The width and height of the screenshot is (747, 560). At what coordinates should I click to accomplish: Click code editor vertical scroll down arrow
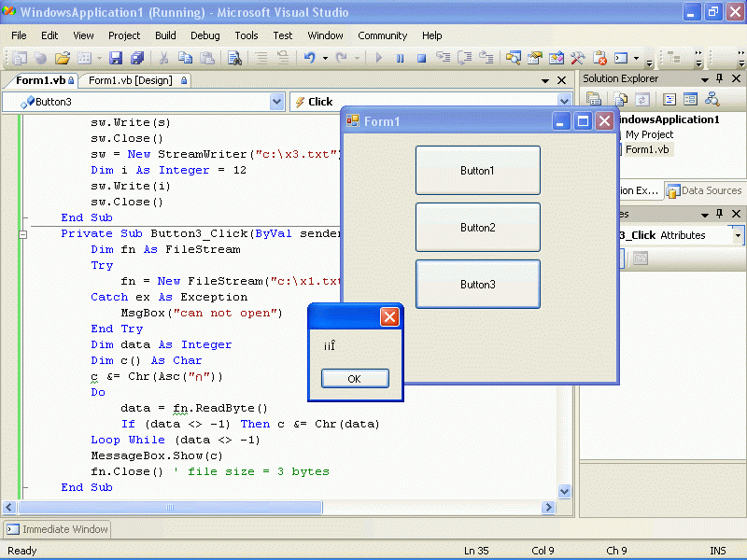pyautogui.click(x=564, y=492)
